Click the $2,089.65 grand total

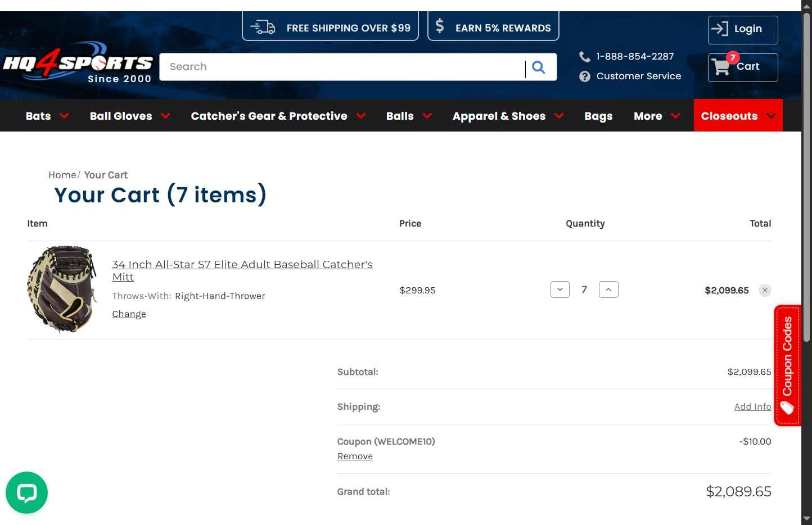tap(738, 492)
